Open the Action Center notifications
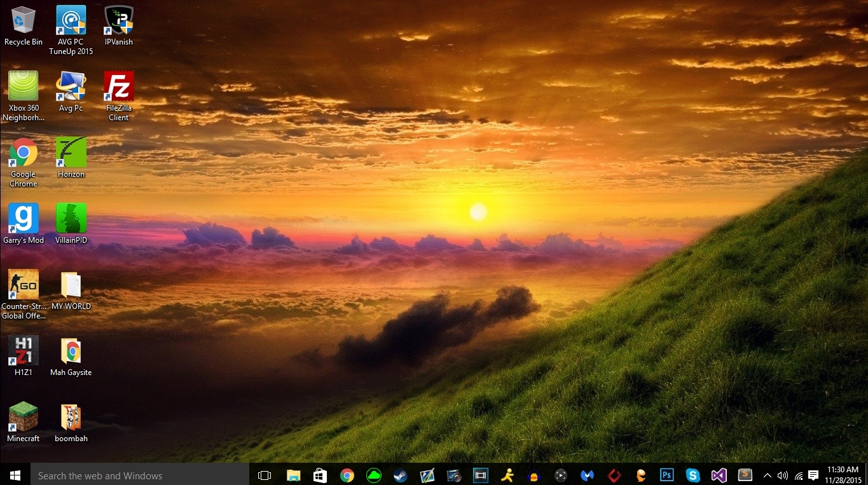The width and height of the screenshot is (868, 485). (813, 475)
